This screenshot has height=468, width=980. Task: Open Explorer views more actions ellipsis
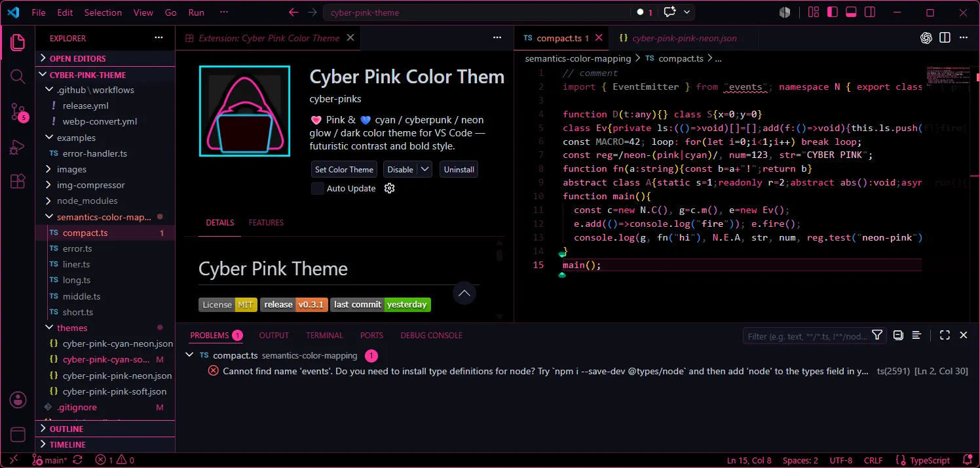(x=159, y=38)
